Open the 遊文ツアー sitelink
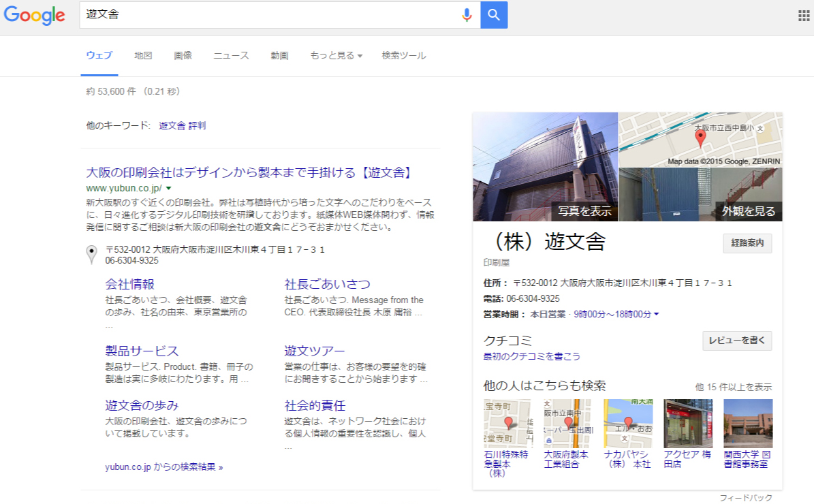 [x=314, y=351]
